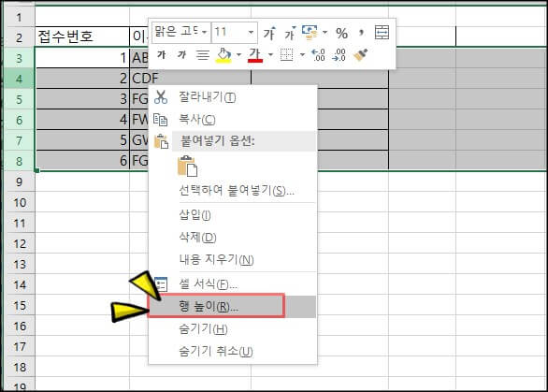This screenshot has width=548, height=392.
Task: Expand the accounting format dropdown arrow
Action: coord(324,32)
